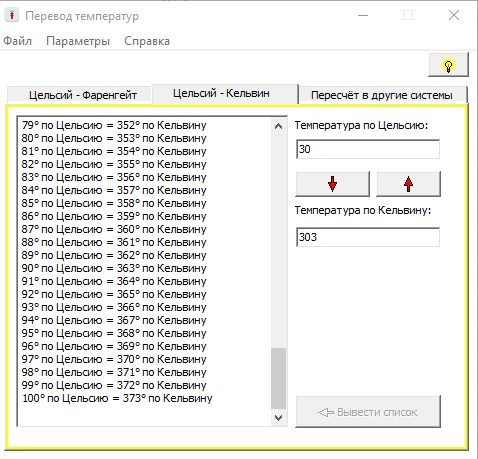Screen dimensions: 478x459
Task: Click the scrollbar thumb in the list
Action: click(279, 378)
